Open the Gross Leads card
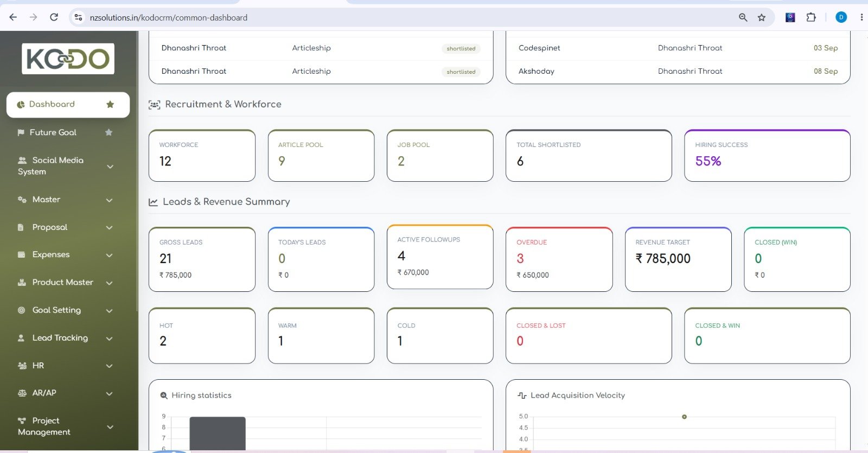868x453 pixels. coord(202,259)
